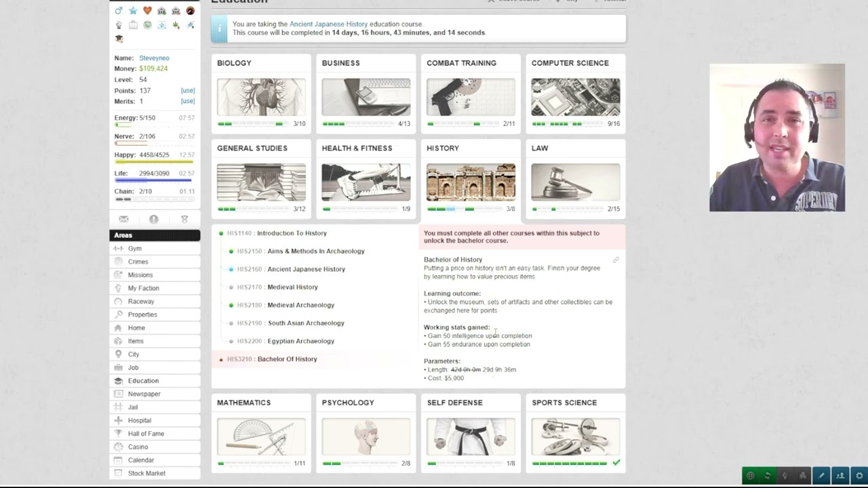This screenshot has width=868, height=488.
Task: Open the Business subject card
Action: (x=366, y=94)
